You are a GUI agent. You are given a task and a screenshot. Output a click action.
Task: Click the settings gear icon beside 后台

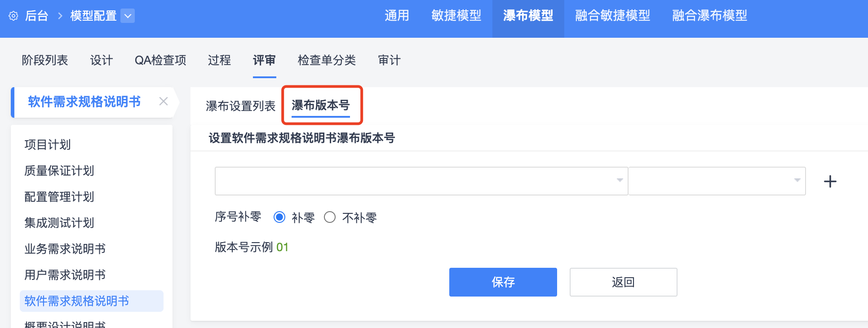point(13,16)
